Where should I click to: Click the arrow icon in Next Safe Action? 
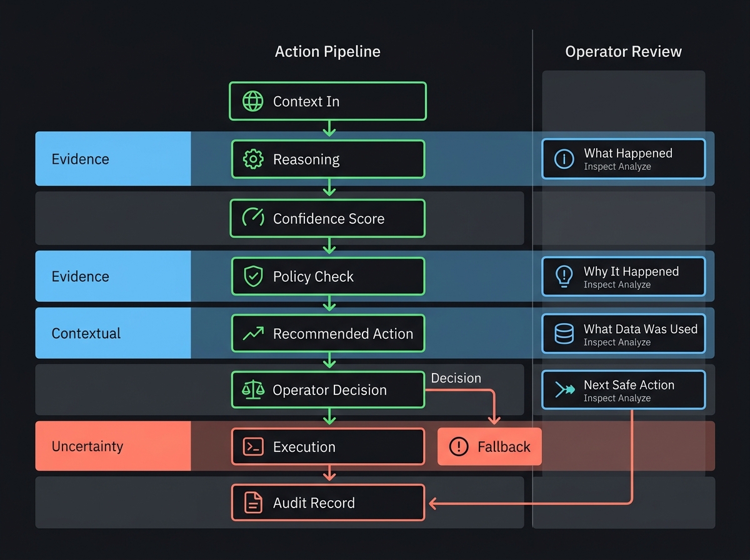tap(563, 389)
